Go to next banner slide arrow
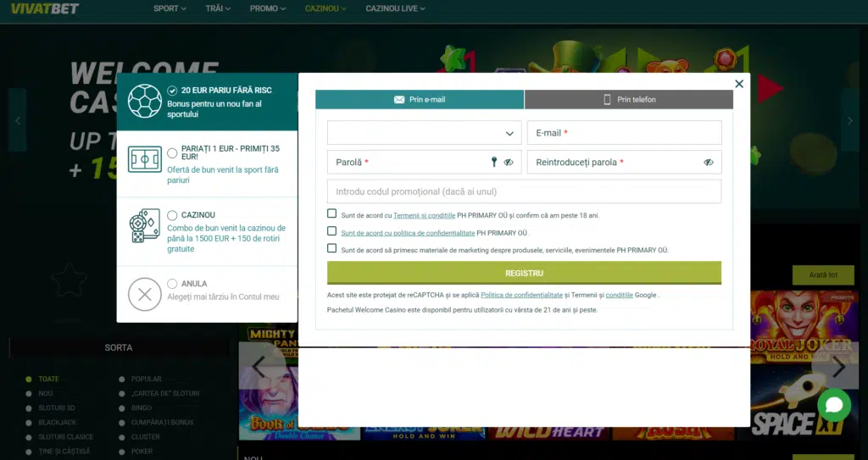 coord(849,120)
